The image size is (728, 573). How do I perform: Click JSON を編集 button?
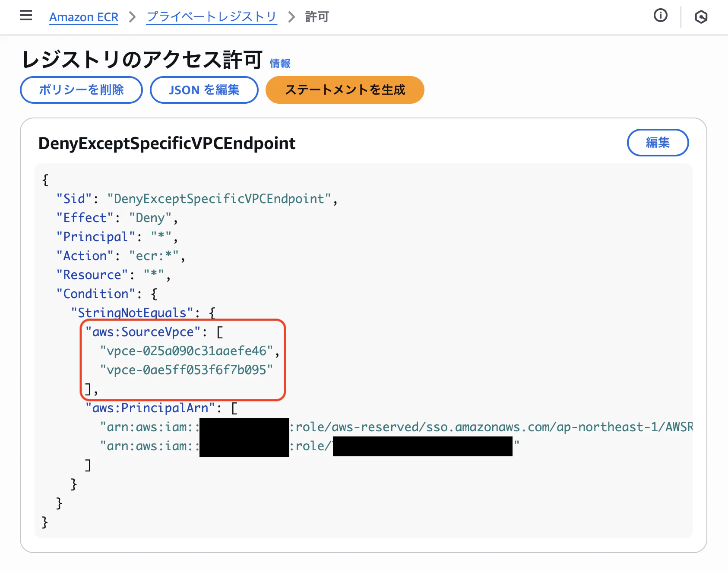(x=204, y=90)
